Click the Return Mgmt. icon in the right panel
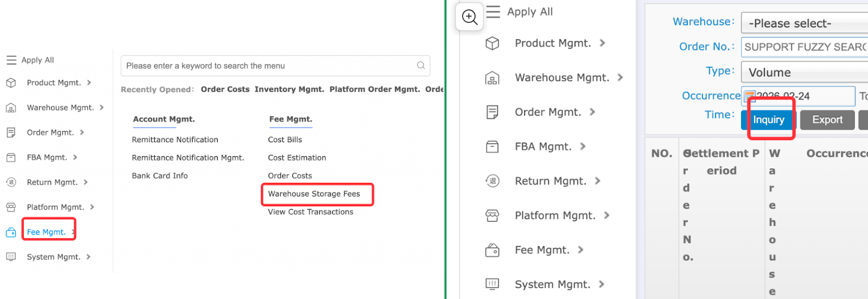This screenshot has height=299, width=868. pos(492,181)
